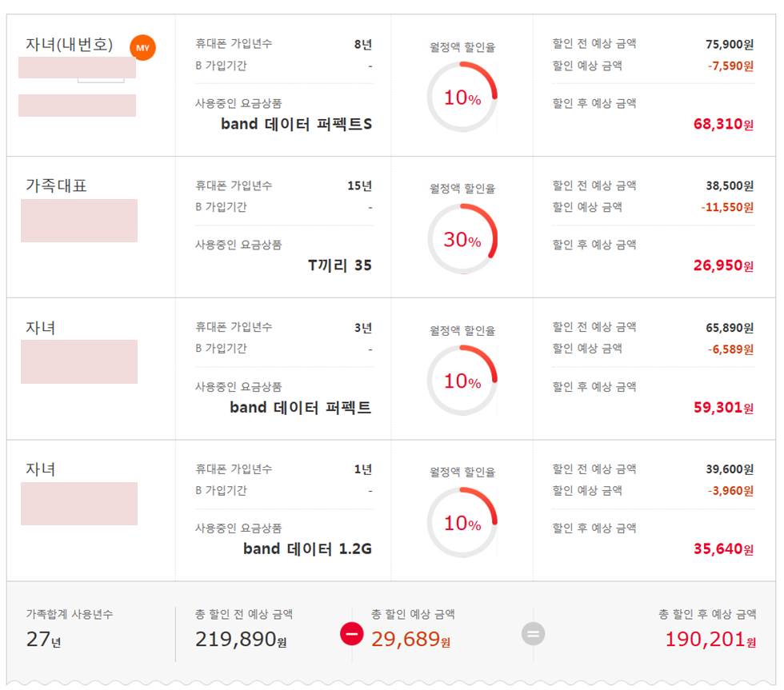Click the T끼리 35 plan name
This screenshot has width=784, height=690.
coord(340,265)
